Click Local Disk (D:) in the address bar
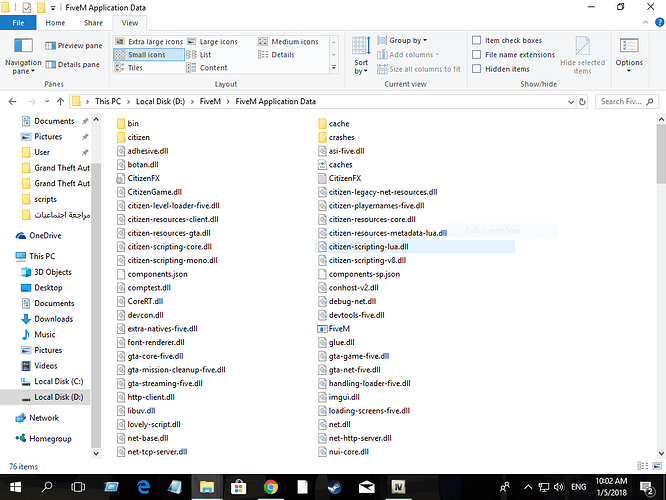The image size is (666, 500). click(x=160, y=102)
